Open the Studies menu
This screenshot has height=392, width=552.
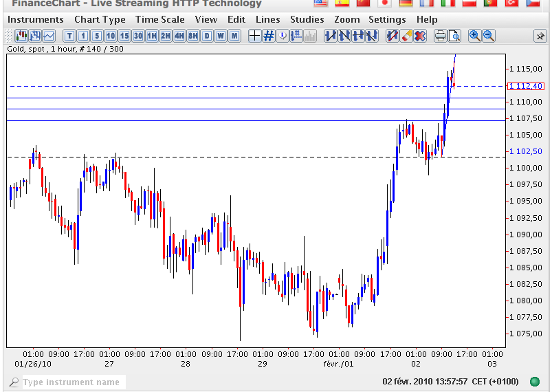pos(307,19)
